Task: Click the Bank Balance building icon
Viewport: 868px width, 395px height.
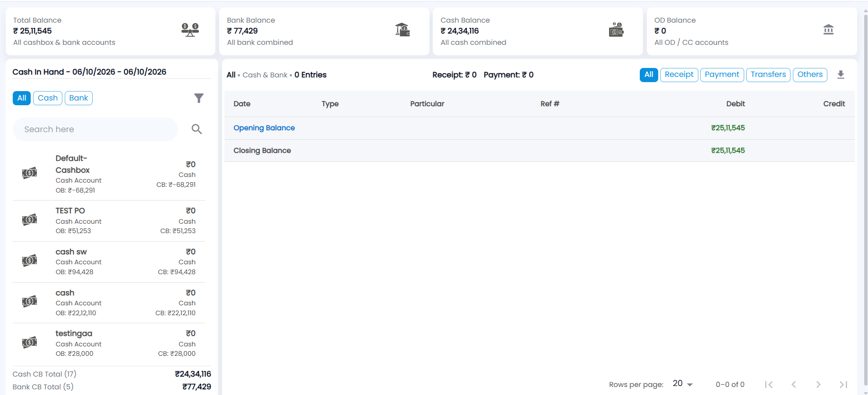Action: (x=403, y=30)
